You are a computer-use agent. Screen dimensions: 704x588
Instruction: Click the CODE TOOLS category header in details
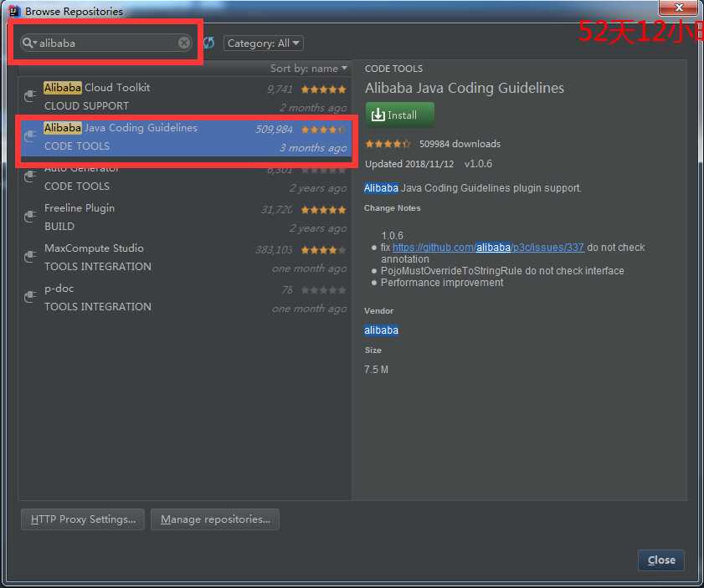coord(393,69)
